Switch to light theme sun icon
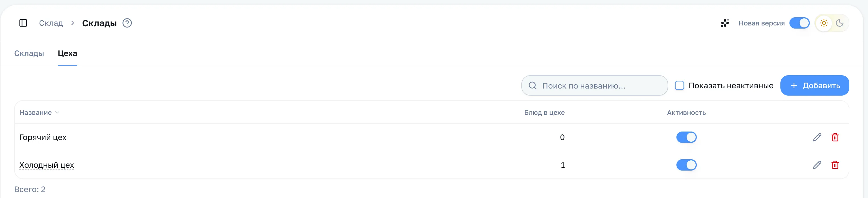 pyautogui.click(x=824, y=23)
